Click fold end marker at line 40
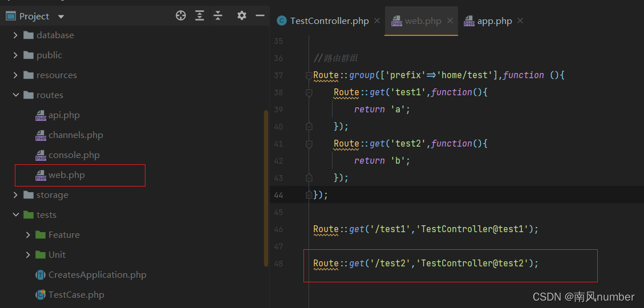 tap(309, 127)
